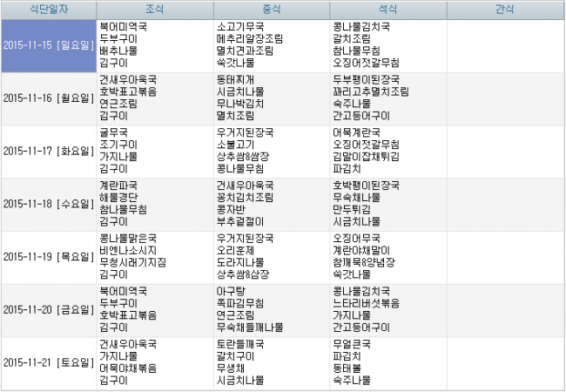Select the 중식 column header
Image resolution: width=566 pixels, height=392 pixels.
(x=271, y=10)
